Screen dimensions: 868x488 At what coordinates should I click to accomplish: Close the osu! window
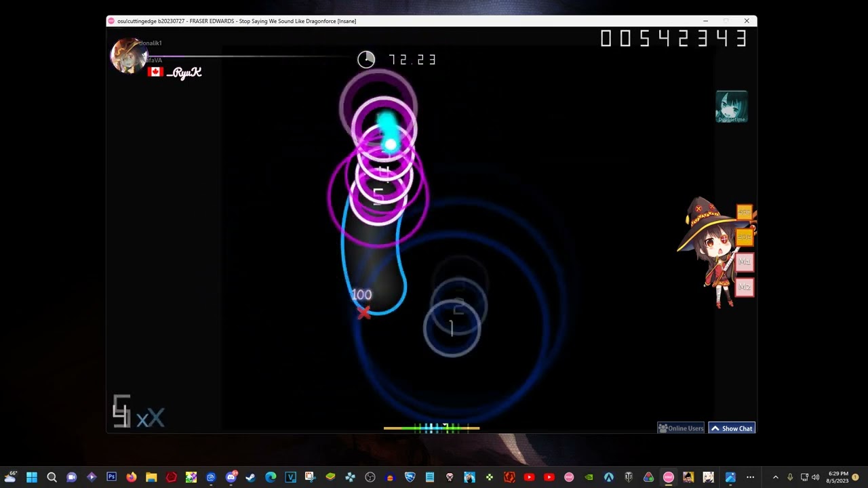pyautogui.click(x=747, y=21)
